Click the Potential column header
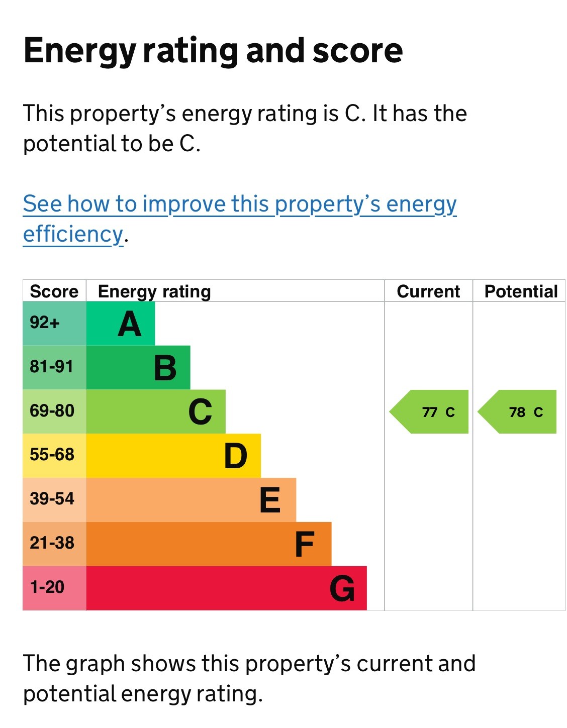Viewport: 567px width, 728px height. click(521, 291)
